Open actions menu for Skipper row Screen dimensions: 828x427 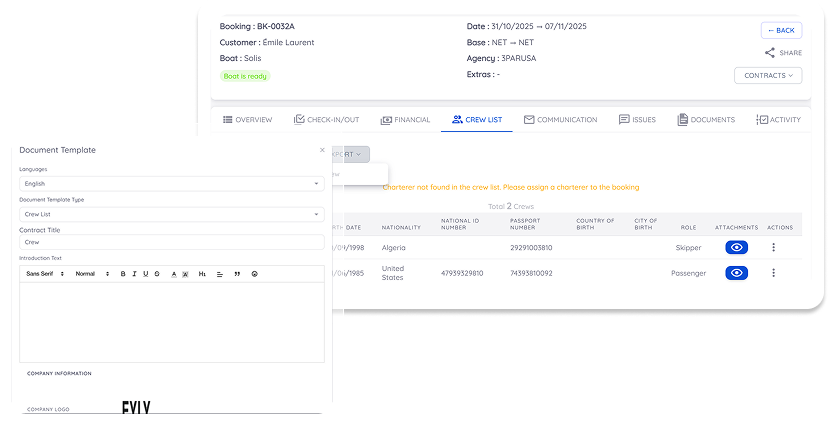[x=774, y=247]
